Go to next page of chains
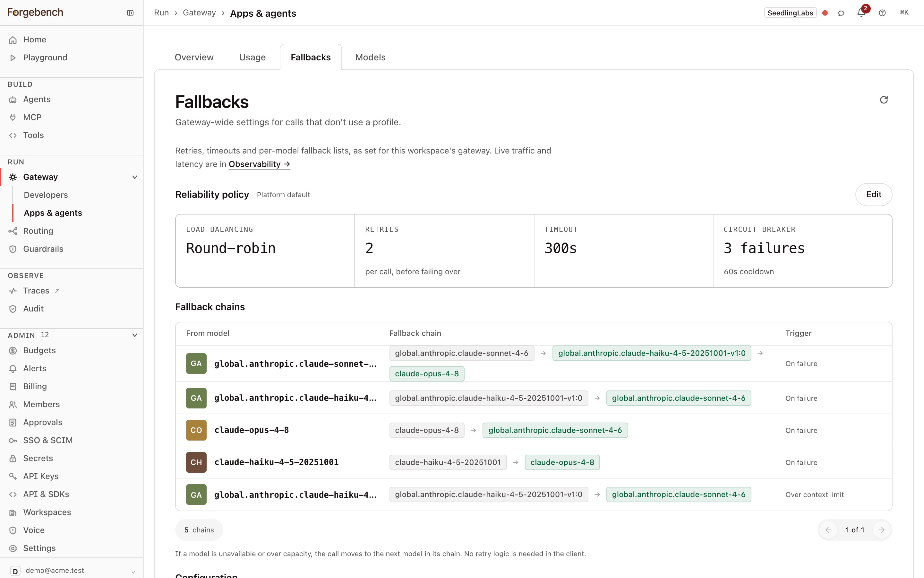 pos(882,530)
